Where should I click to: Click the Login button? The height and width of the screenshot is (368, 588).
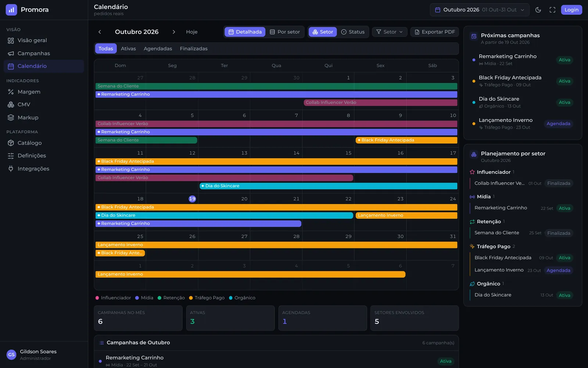tap(571, 10)
